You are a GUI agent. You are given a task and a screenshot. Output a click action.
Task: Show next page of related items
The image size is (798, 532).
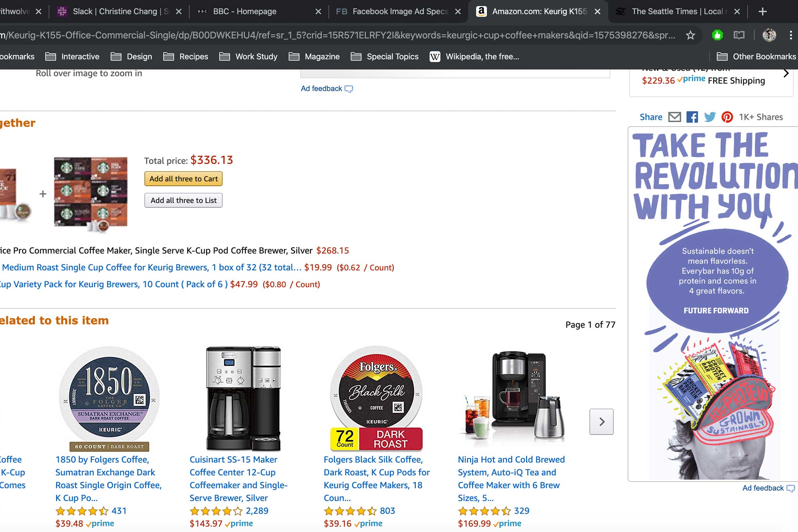tap(601, 422)
